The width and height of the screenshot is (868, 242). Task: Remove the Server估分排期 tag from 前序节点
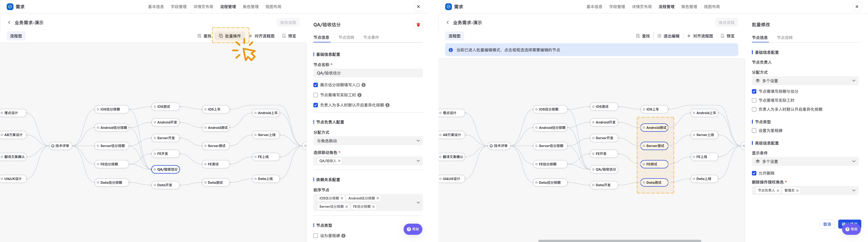tap(347, 207)
